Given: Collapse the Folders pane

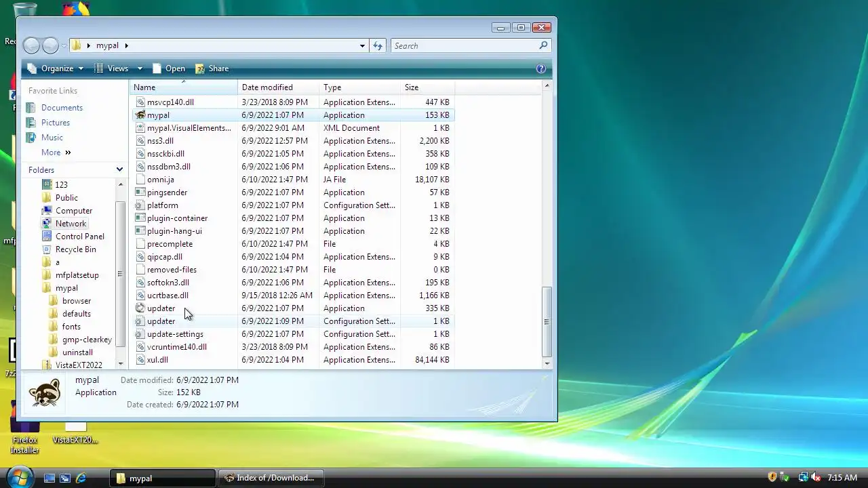Looking at the screenshot, I should [119, 170].
